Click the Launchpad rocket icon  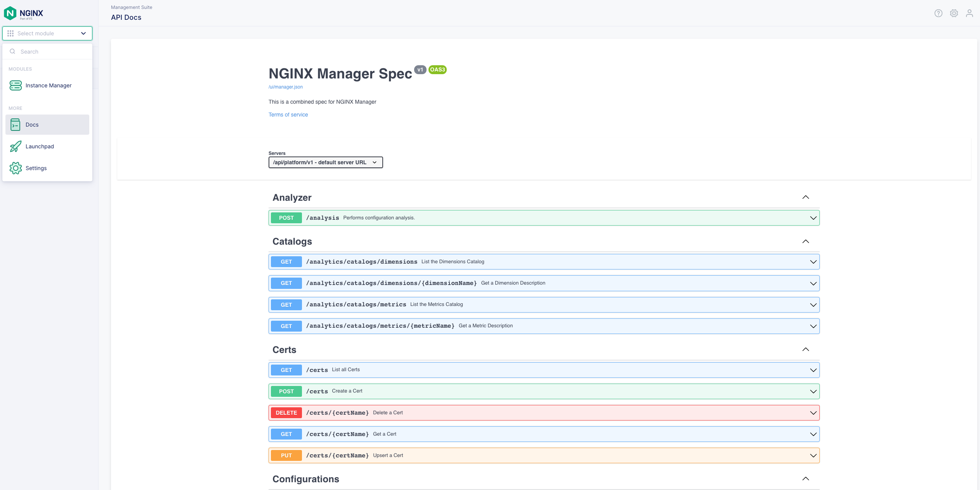[x=16, y=146]
